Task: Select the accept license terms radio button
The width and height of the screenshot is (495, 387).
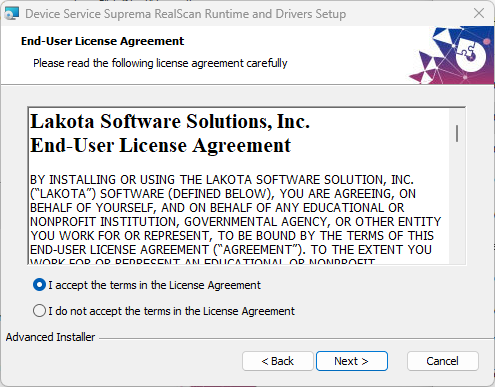Action: click(39, 285)
